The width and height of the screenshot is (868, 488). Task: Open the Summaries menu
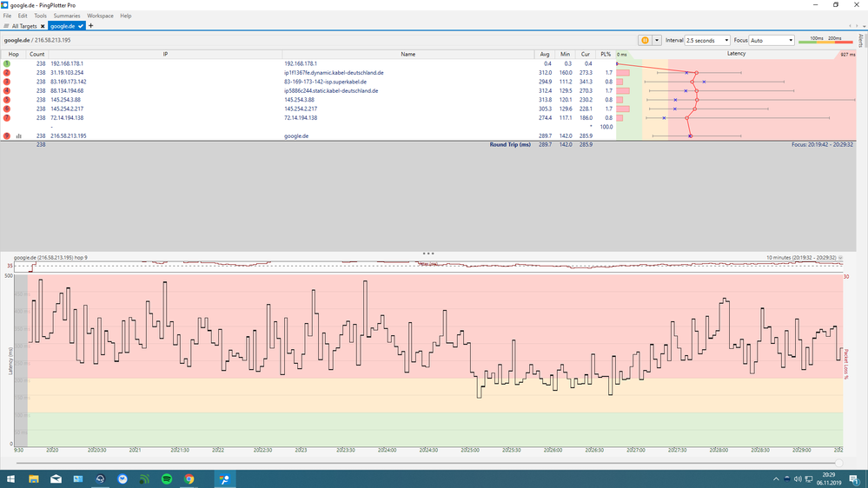(67, 16)
